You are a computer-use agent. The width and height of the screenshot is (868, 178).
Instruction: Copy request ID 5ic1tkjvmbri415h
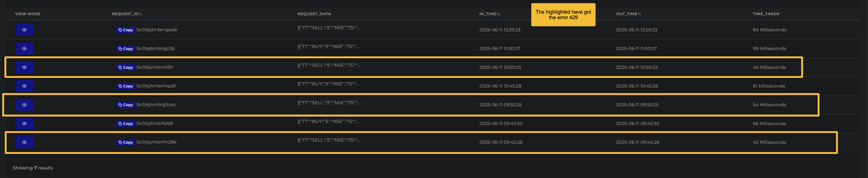126,67
